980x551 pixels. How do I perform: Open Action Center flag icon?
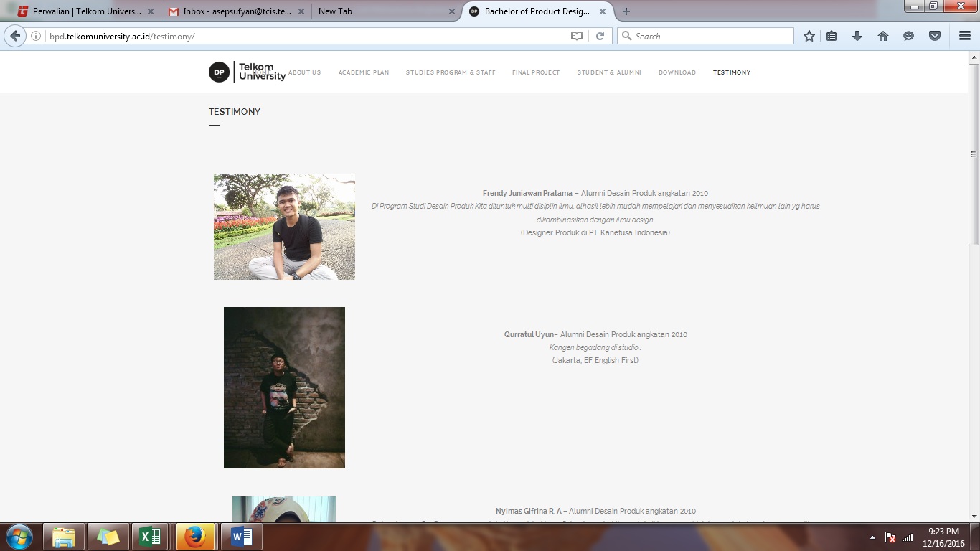click(890, 537)
